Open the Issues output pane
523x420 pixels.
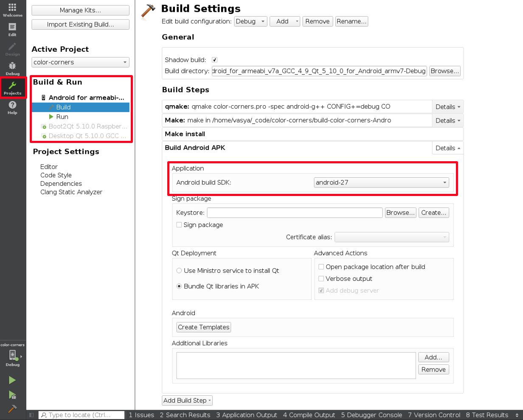pos(141,415)
